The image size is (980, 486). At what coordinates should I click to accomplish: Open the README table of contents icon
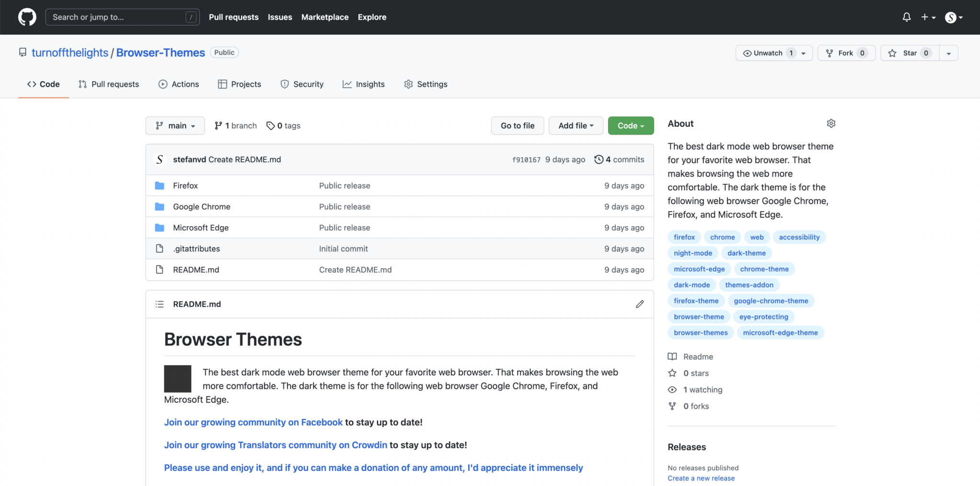(159, 304)
